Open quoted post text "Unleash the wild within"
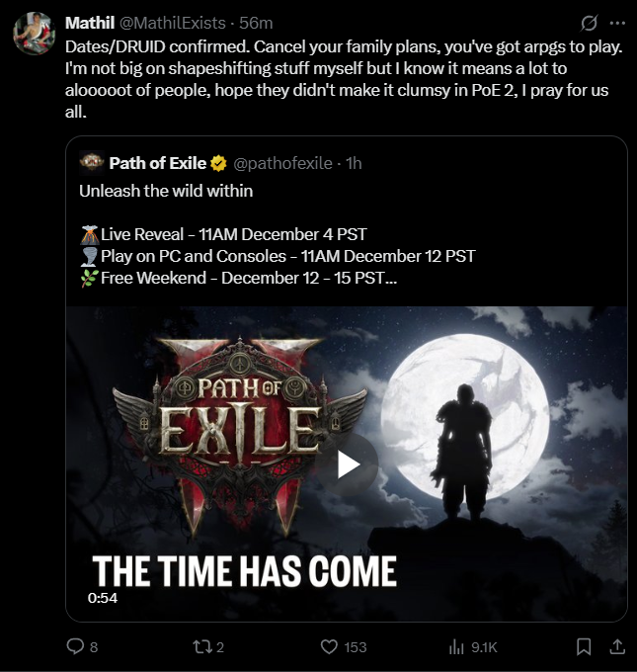Image resolution: width=637 pixels, height=672 pixels. click(166, 191)
